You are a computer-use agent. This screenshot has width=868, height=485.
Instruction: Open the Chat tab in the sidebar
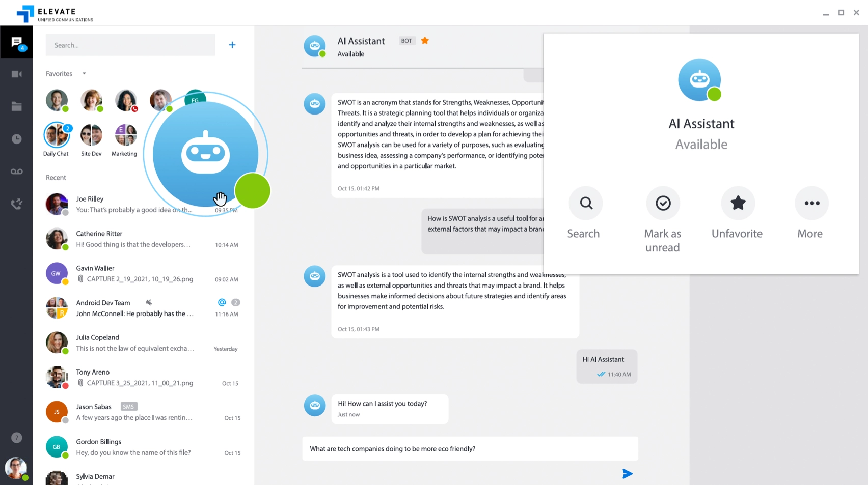[16, 43]
